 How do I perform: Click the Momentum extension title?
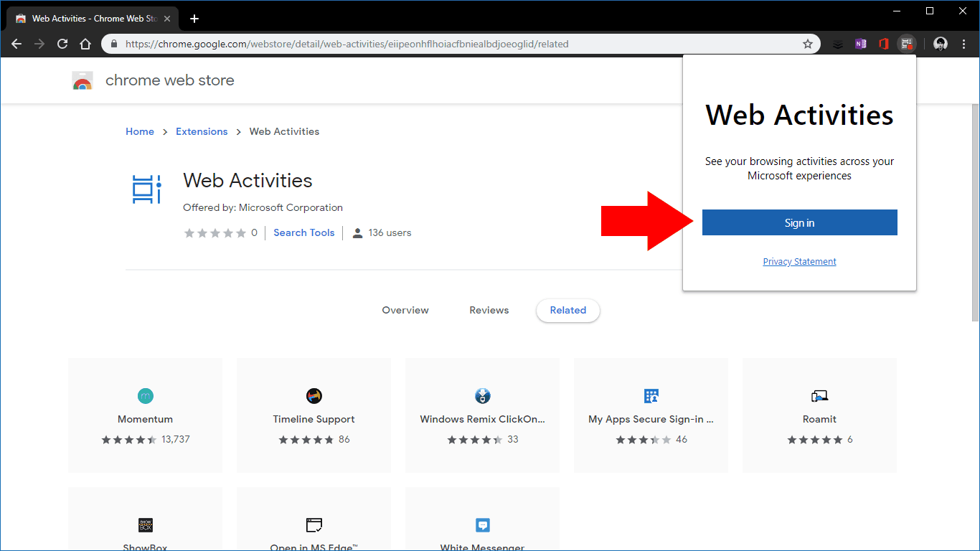(x=146, y=419)
